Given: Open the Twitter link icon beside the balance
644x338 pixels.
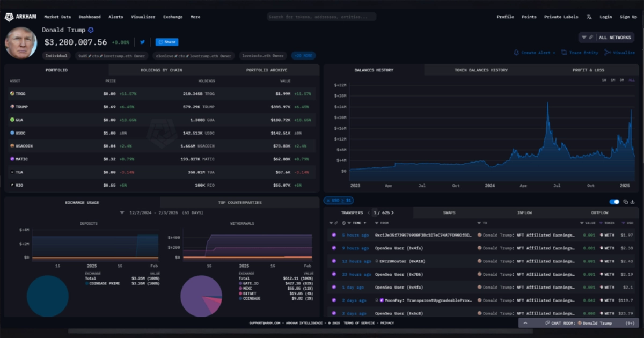Looking at the screenshot, I should 143,42.
